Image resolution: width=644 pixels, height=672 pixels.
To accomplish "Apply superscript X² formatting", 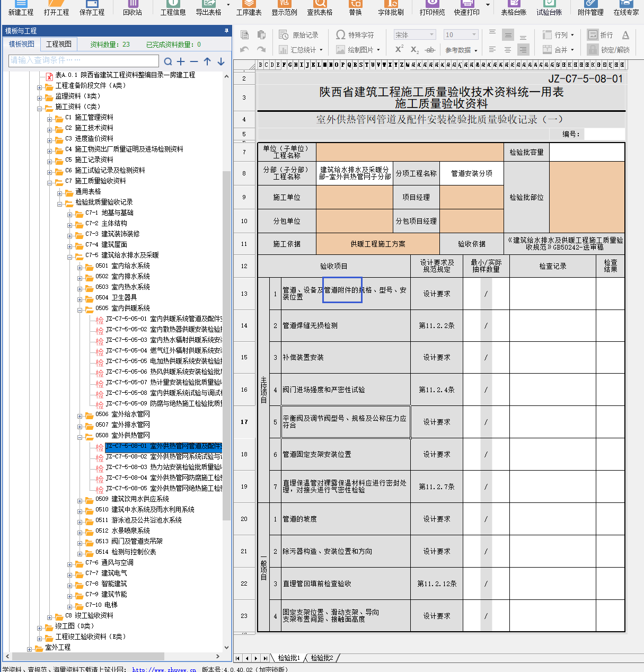I will pos(400,49).
